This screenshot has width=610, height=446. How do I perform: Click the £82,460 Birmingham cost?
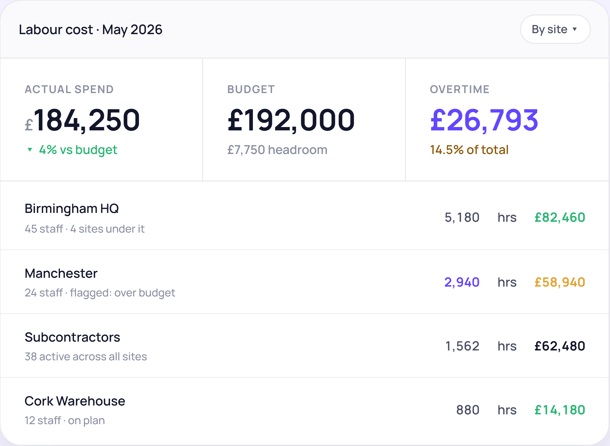560,217
